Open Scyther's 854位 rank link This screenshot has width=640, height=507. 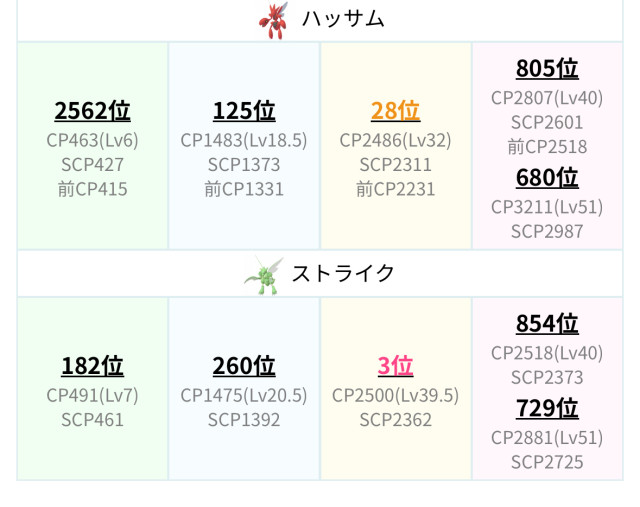click(x=547, y=324)
